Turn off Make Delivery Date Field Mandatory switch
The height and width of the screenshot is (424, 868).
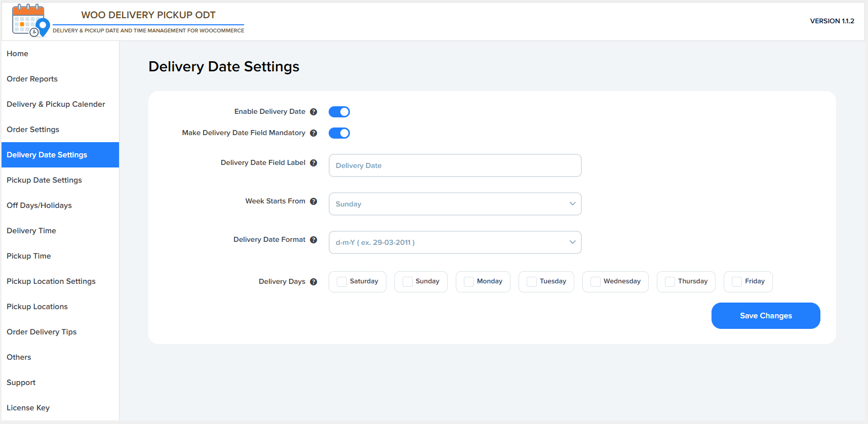click(x=339, y=133)
